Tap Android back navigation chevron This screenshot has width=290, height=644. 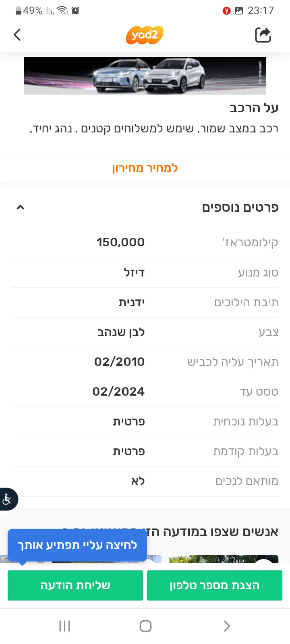coord(227,626)
